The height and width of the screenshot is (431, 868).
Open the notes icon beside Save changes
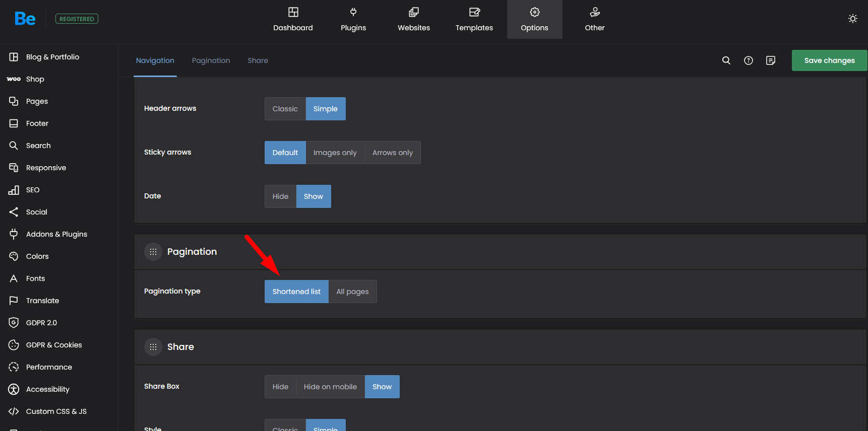(771, 60)
